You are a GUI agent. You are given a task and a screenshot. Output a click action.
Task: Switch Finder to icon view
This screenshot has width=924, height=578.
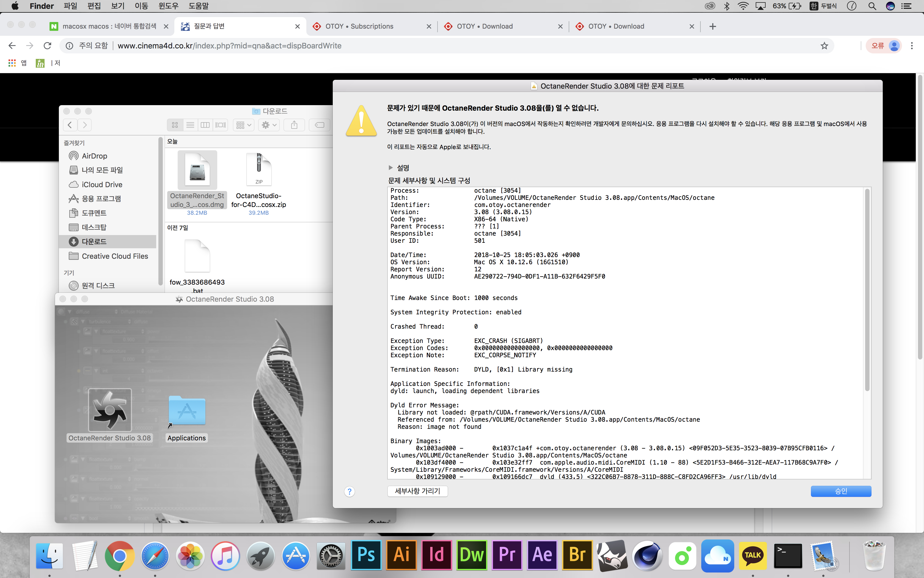click(x=175, y=125)
